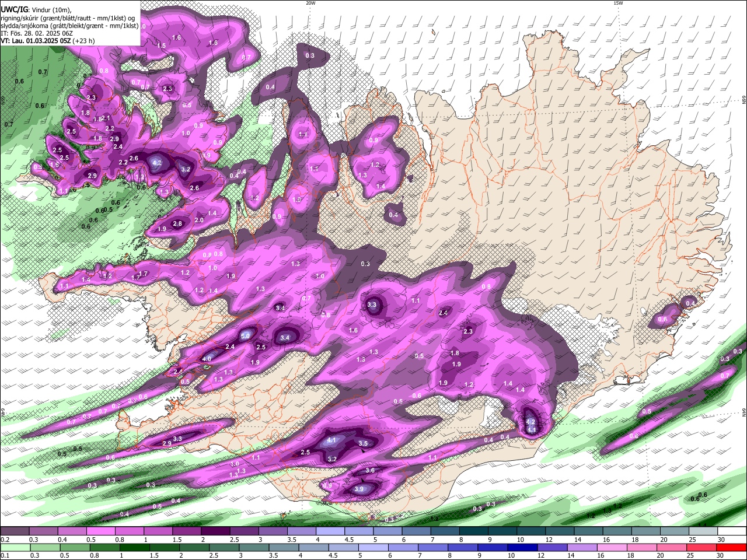Click the upper legend swatch between 8 and 9
Image resolution: width=747 pixels, height=560 pixels.
[x=473, y=531]
